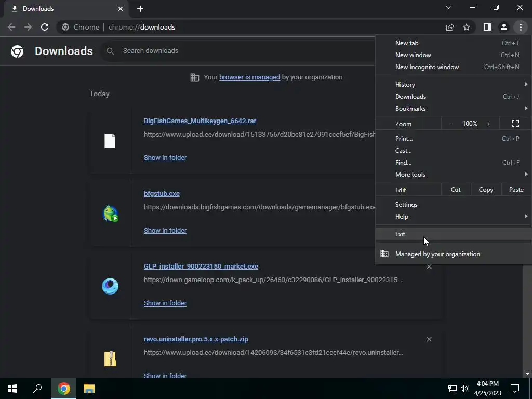The height and width of the screenshot is (399, 532).
Task: Expand the Help submenu
Action: click(x=453, y=217)
